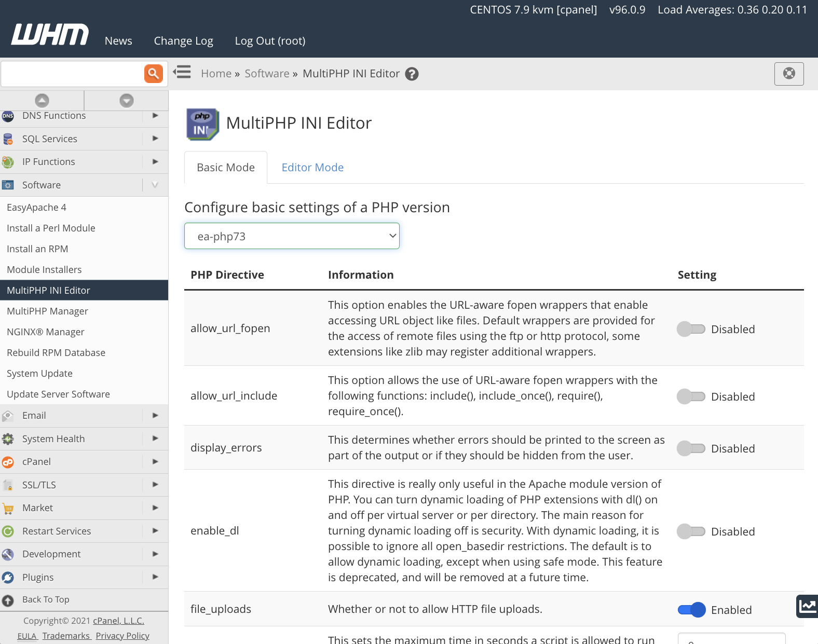818x644 pixels.
Task: Disable the file_uploads toggle
Action: click(691, 610)
